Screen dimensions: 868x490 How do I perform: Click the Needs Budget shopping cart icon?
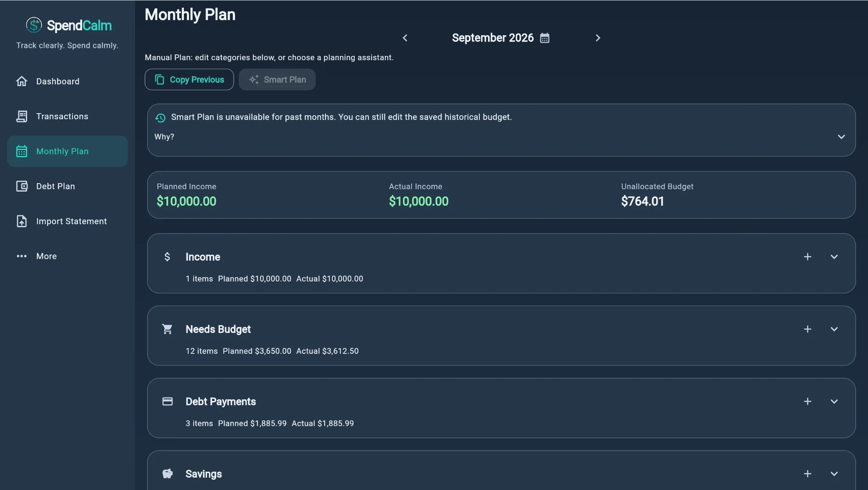point(167,329)
